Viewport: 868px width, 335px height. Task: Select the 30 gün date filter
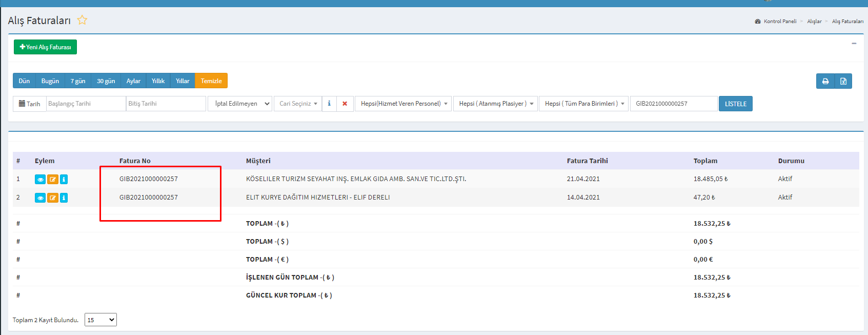coord(106,81)
